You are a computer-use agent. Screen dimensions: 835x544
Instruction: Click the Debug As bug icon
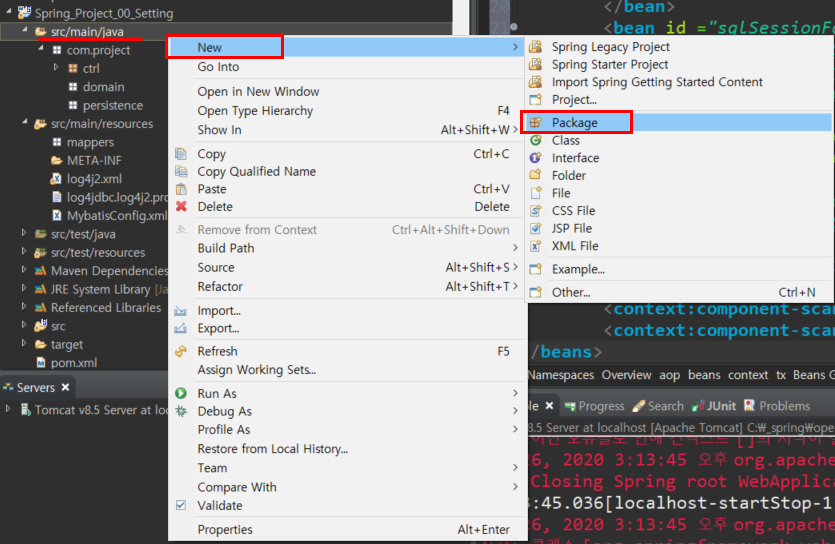tap(181, 411)
